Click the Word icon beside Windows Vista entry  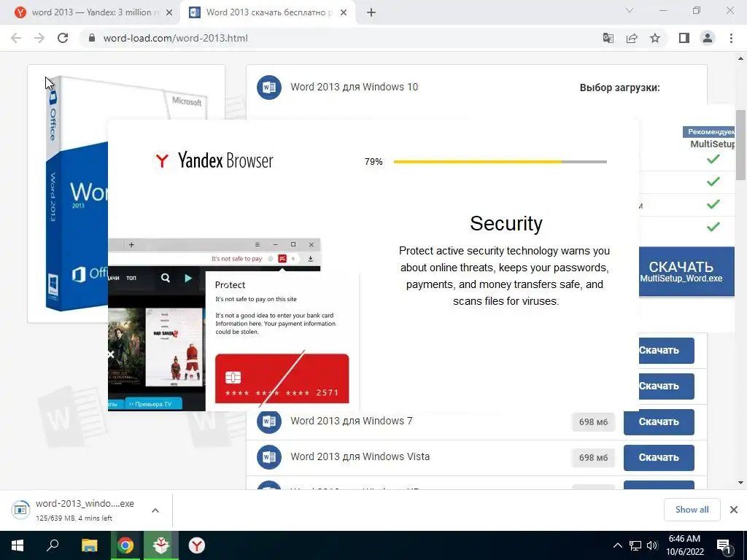(269, 457)
